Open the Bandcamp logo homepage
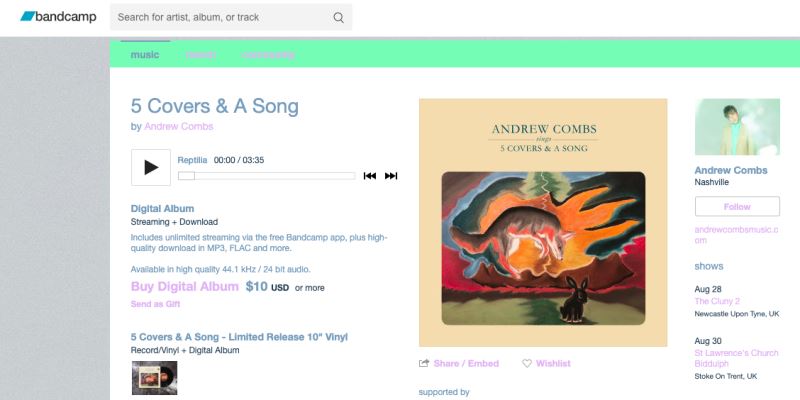This screenshot has width=800, height=400. coord(58,17)
